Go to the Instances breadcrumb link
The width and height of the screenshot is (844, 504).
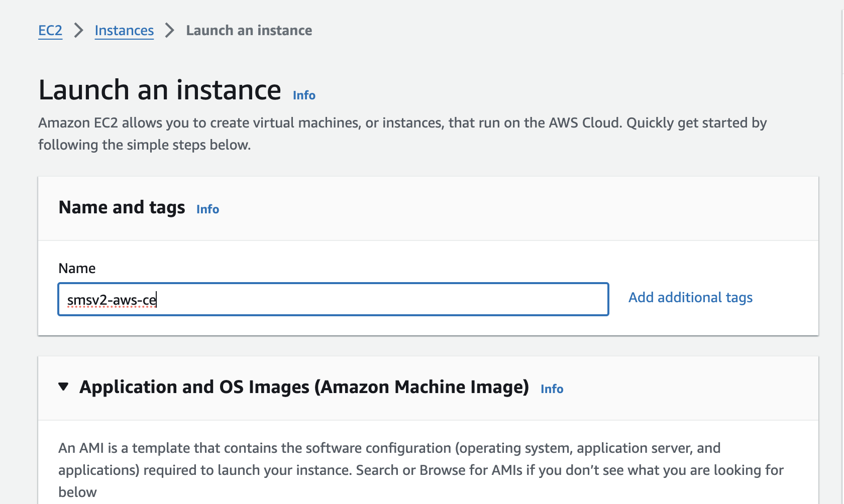(x=124, y=31)
